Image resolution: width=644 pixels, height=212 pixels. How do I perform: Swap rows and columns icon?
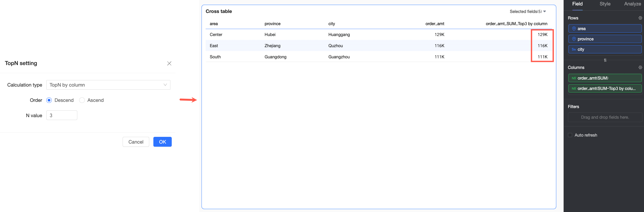[605, 60]
